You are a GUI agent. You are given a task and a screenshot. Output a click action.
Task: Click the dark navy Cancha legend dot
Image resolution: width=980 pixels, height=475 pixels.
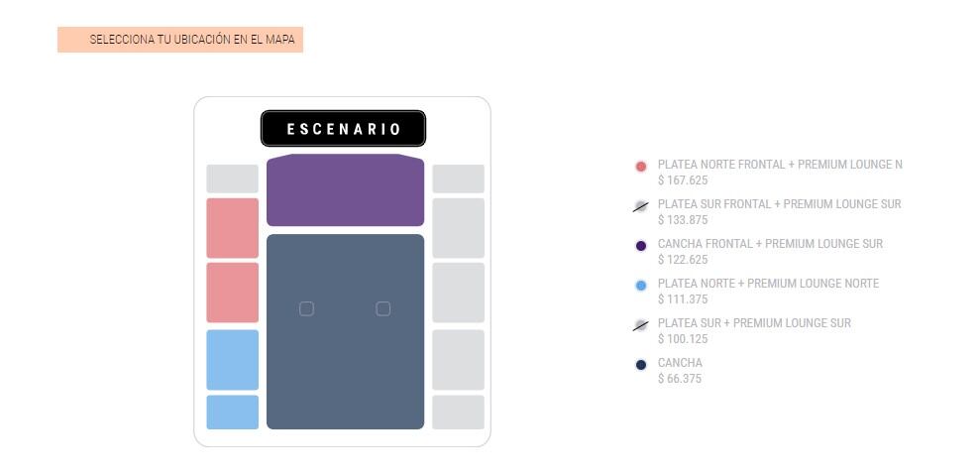point(641,365)
